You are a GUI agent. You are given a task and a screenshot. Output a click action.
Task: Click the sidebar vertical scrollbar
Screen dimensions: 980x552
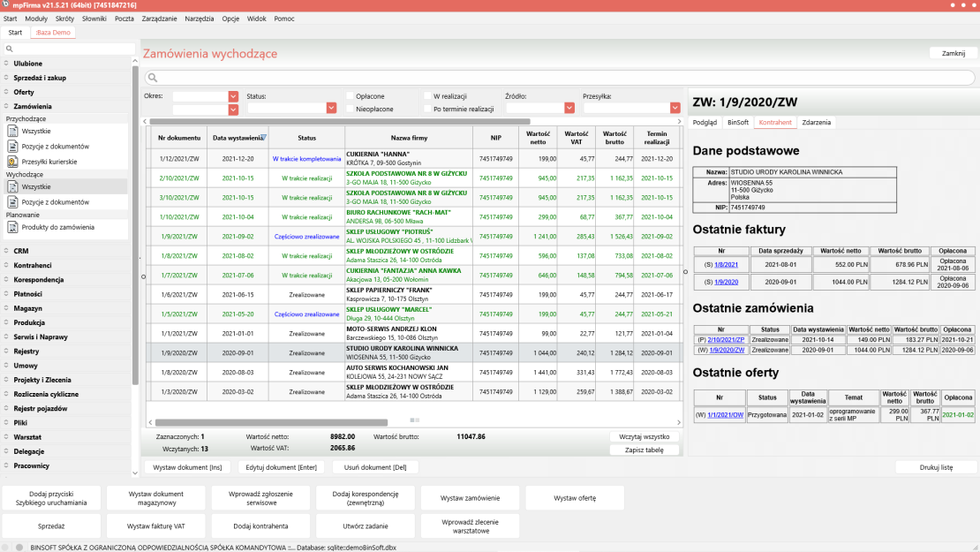(x=135, y=225)
